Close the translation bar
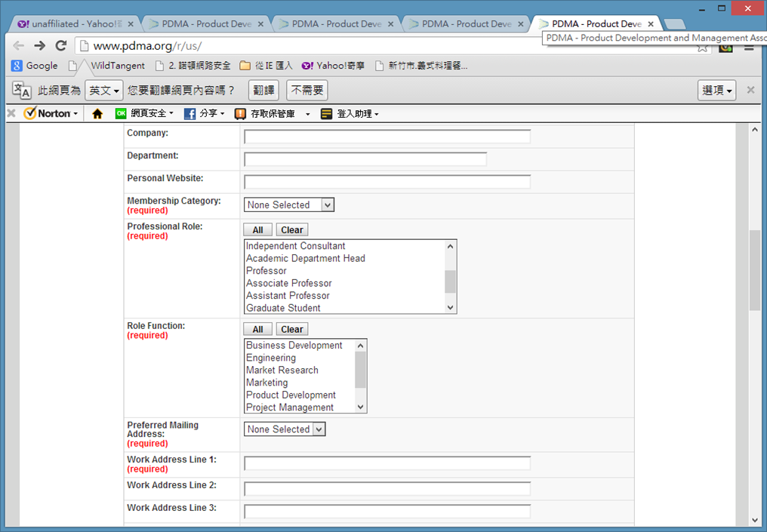Image resolution: width=767 pixels, height=532 pixels. point(750,90)
